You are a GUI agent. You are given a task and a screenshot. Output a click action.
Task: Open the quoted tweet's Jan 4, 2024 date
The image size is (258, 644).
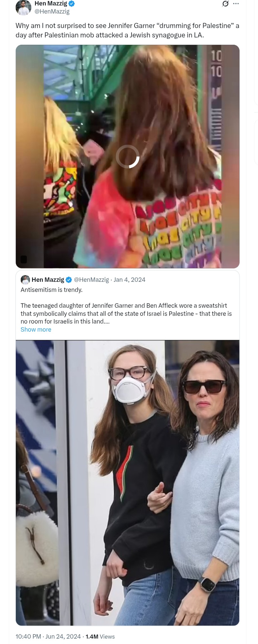[x=130, y=280]
